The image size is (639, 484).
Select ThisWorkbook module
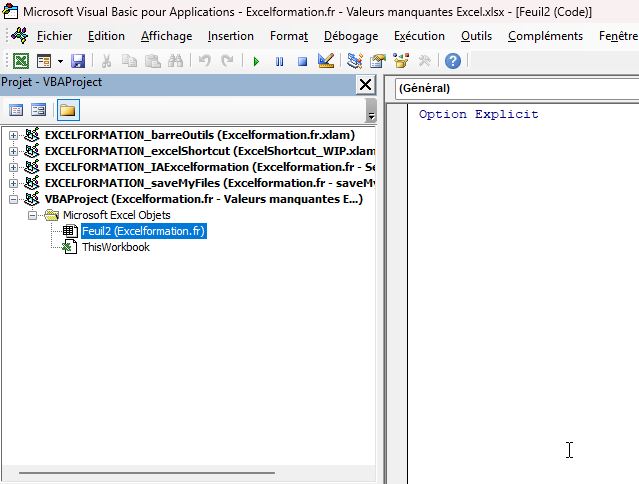click(x=116, y=247)
